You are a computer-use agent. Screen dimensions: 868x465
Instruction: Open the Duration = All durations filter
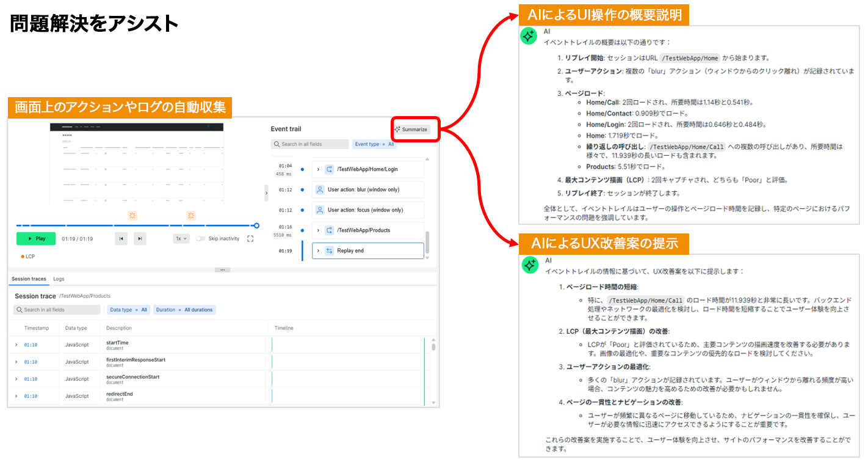(184, 310)
